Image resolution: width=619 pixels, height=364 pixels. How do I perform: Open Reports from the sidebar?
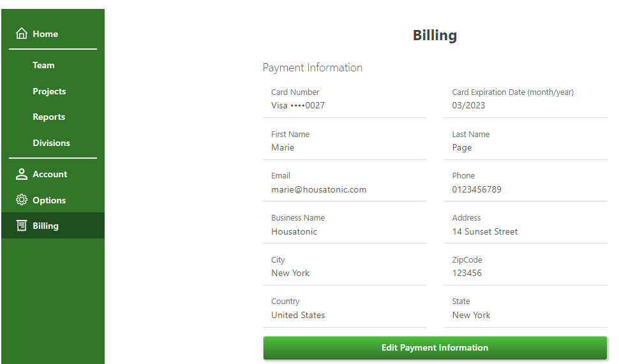[x=48, y=117]
